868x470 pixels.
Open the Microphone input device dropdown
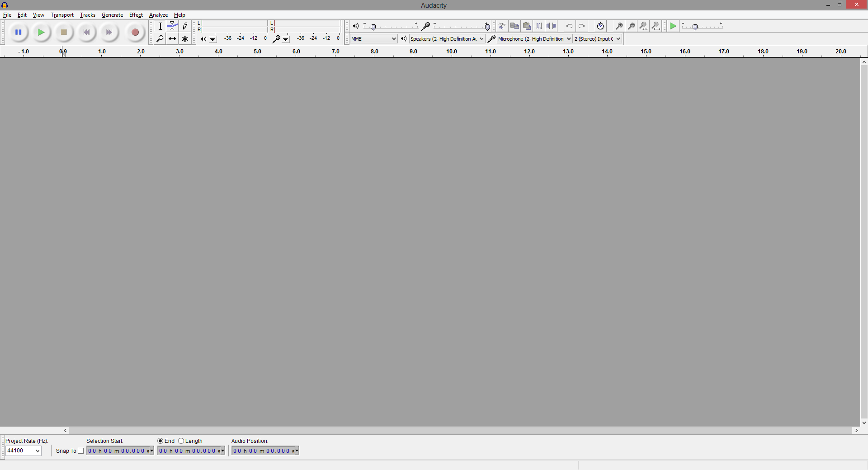(x=534, y=39)
